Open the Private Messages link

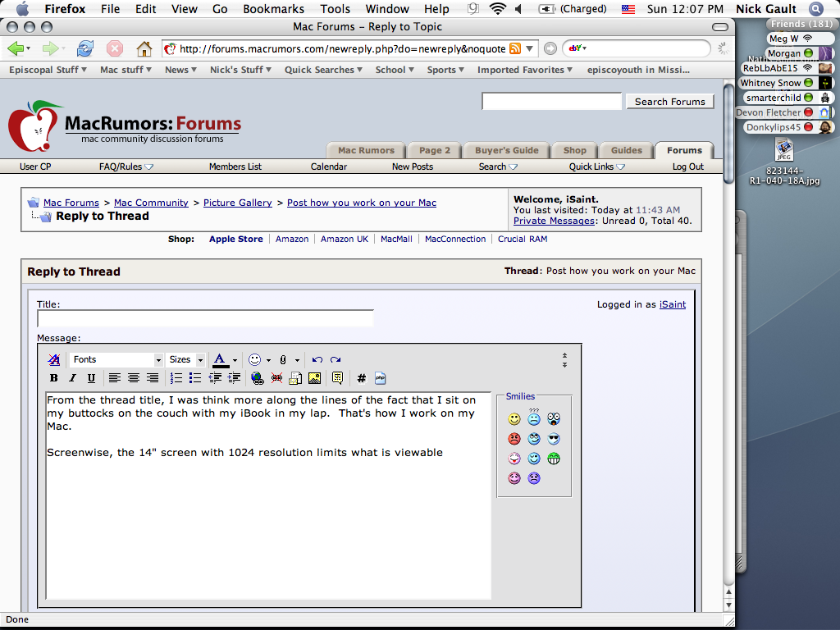coord(554,221)
